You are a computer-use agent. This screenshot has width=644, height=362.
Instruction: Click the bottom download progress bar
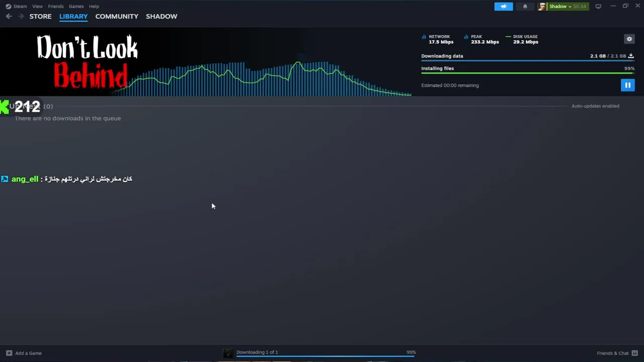[326, 356]
